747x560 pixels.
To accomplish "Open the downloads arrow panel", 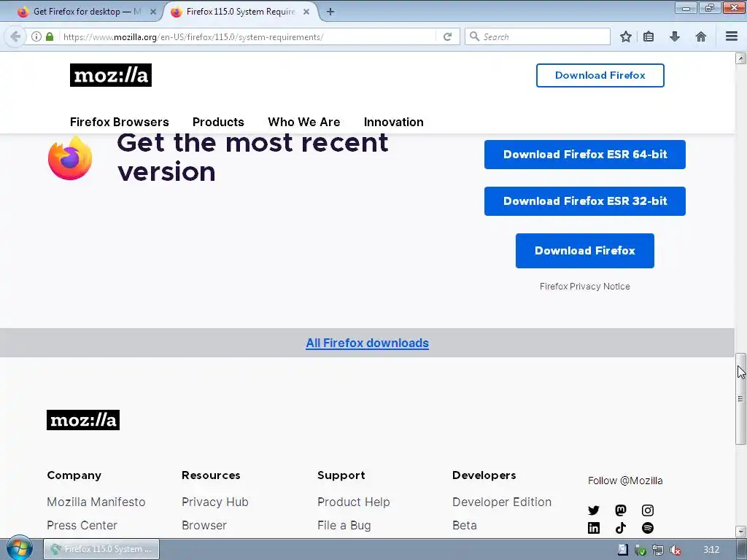I will 675,36.
